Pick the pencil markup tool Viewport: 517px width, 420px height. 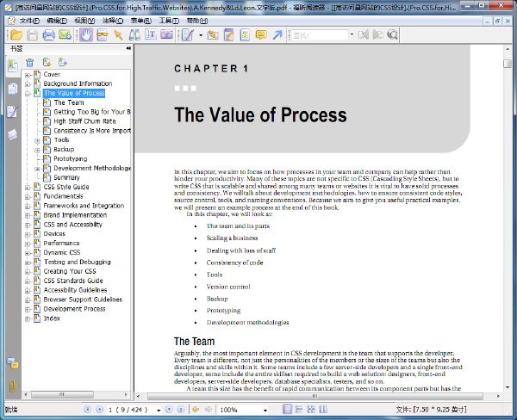(x=188, y=34)
